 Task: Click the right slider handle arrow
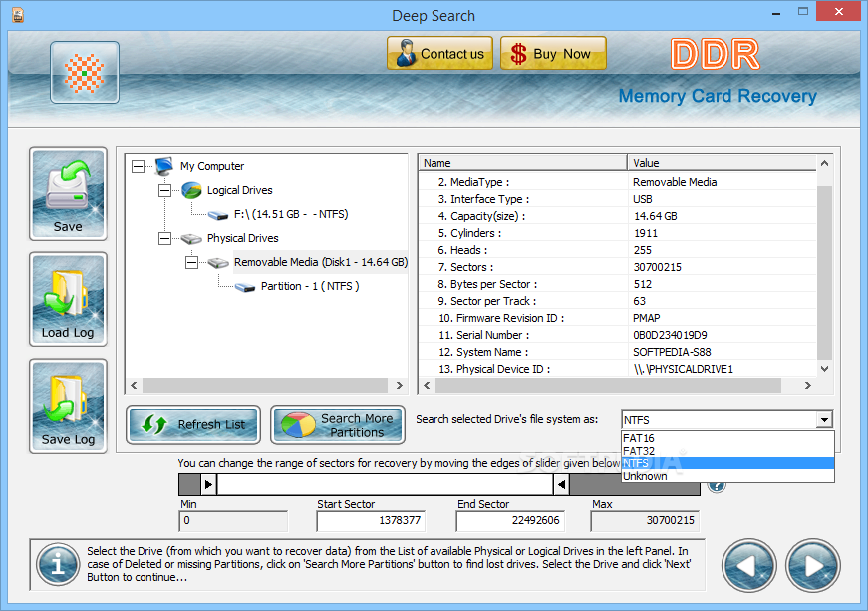(x=561, y=485)
